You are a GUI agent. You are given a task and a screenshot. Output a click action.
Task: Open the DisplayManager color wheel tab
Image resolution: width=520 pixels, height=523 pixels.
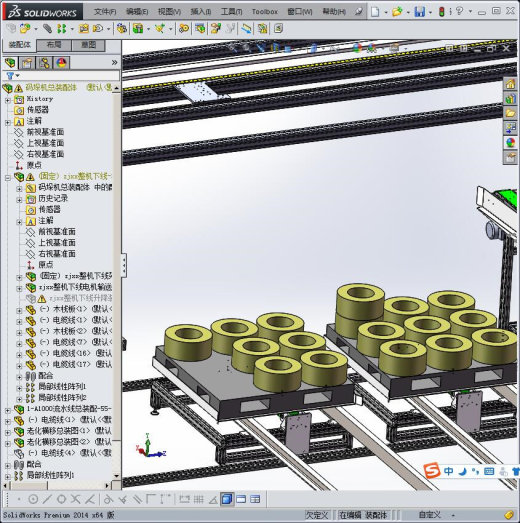point(61,63)
